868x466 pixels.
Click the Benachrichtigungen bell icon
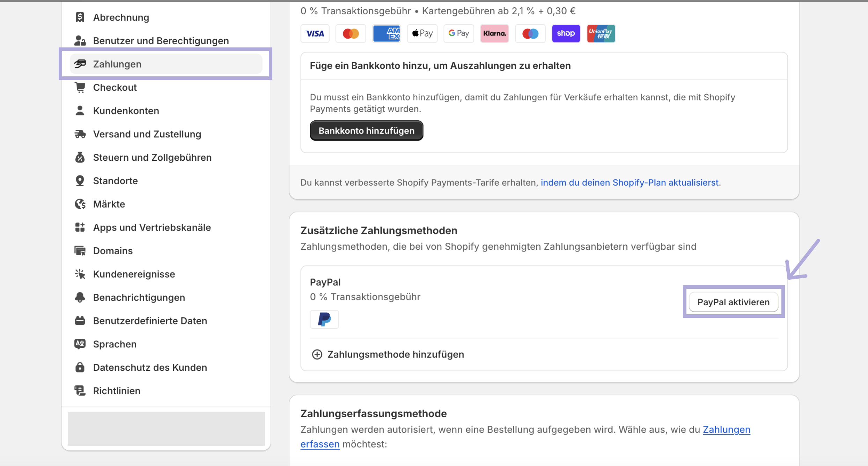click(x=80, y=298)
